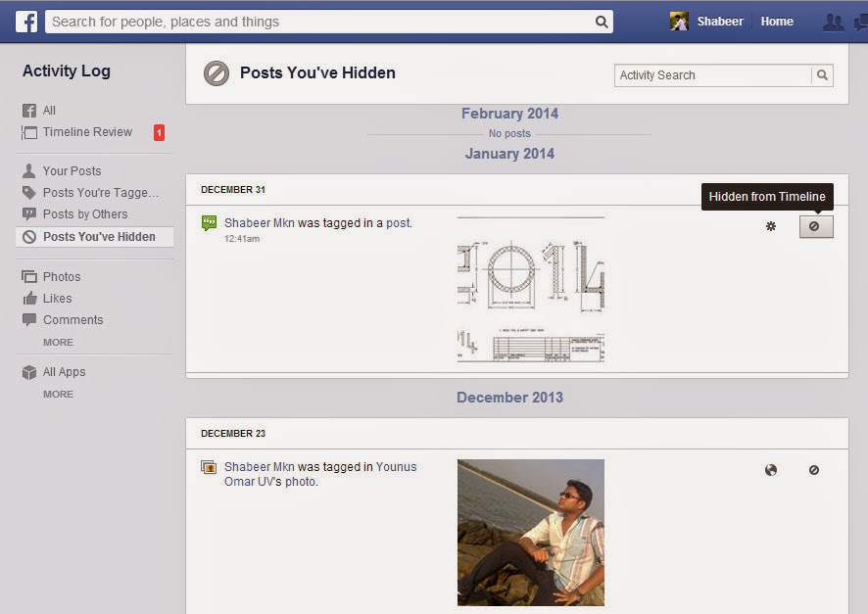Select Posts You've Hidden filter

click(x=95, y=237)
